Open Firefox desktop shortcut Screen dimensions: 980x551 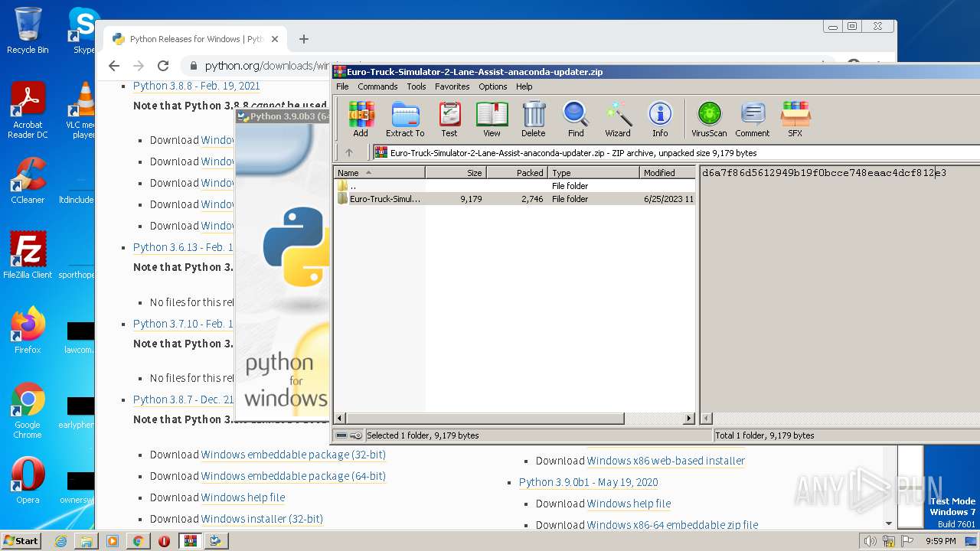(x=28, y=331)
